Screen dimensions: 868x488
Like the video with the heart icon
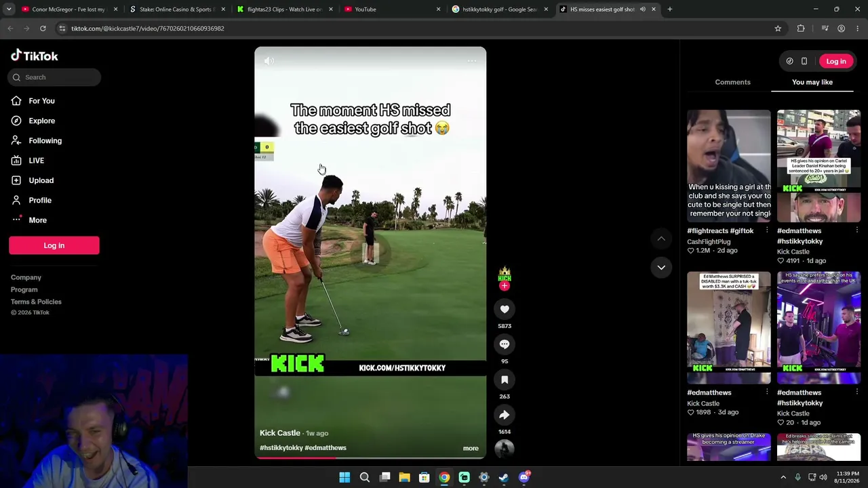505,309
